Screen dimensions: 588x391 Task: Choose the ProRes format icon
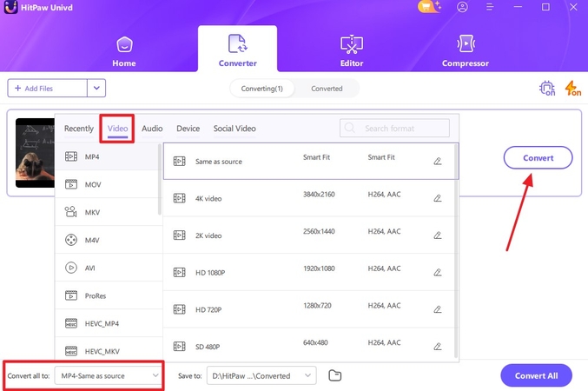[x=71, y=295]
